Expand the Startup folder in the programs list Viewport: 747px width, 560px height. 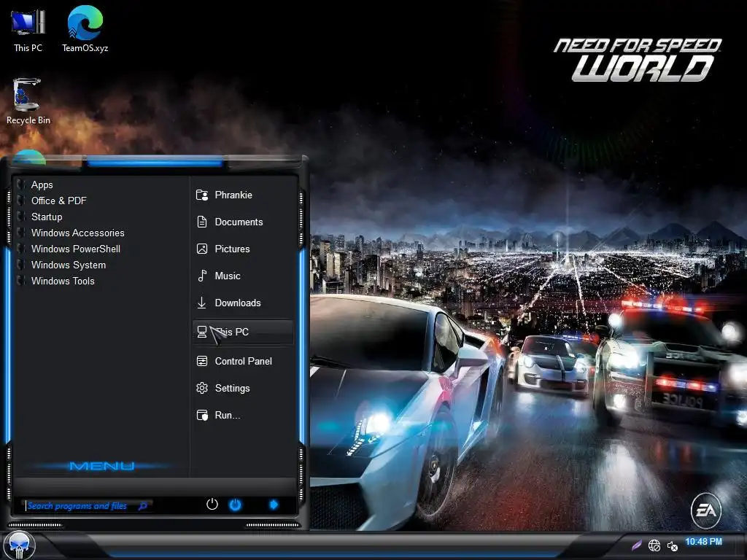tap(47, 217)
